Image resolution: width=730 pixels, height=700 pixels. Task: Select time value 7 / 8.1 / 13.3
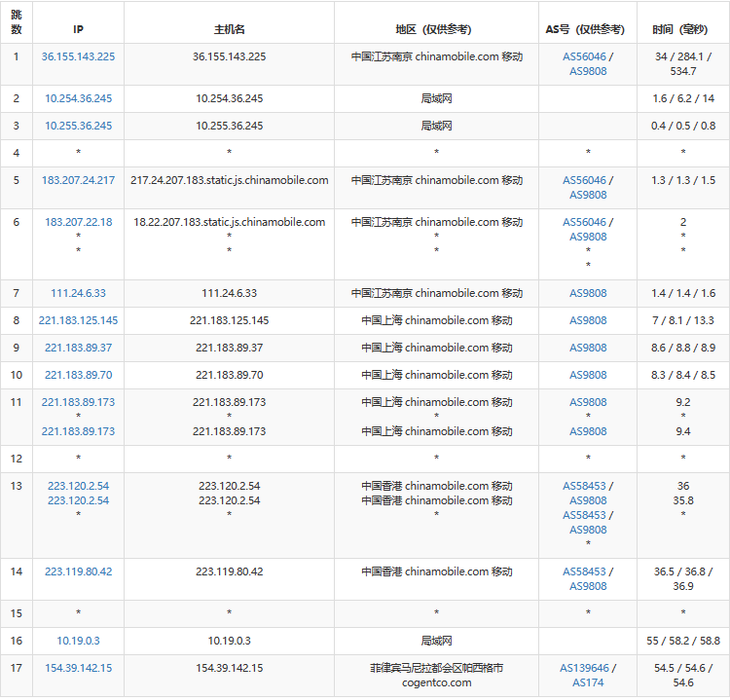683,320
